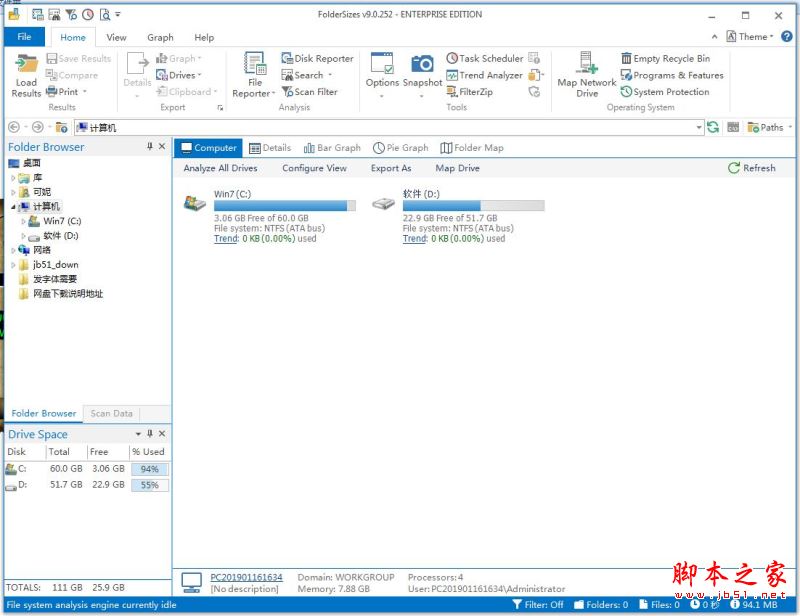Image resolution: width=800 pixels, height=616 pixels.
Task: Close the Drive Space panel
Action: pos(162,433)
